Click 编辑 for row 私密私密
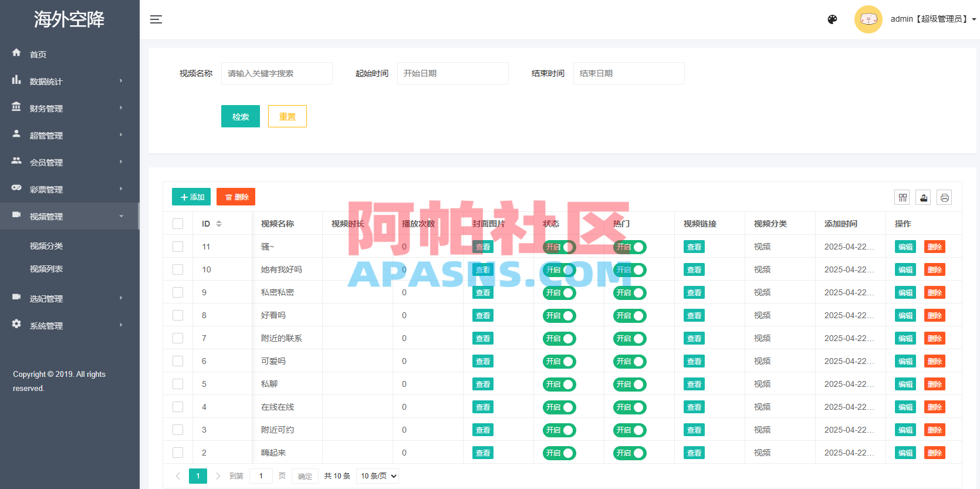 coord(905,293)
